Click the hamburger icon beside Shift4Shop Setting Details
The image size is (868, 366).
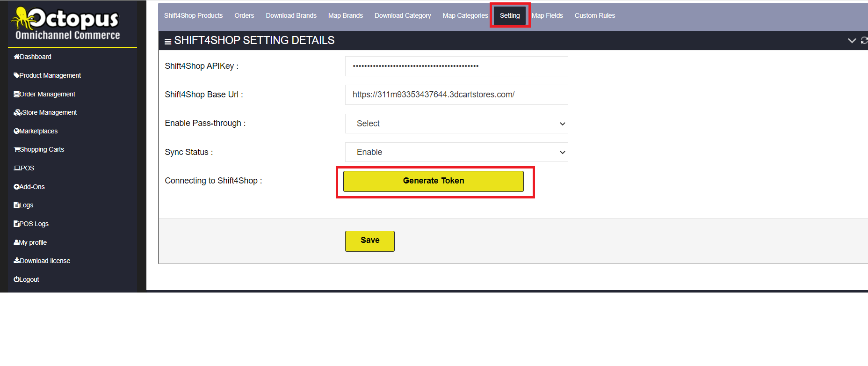point(168,42)
